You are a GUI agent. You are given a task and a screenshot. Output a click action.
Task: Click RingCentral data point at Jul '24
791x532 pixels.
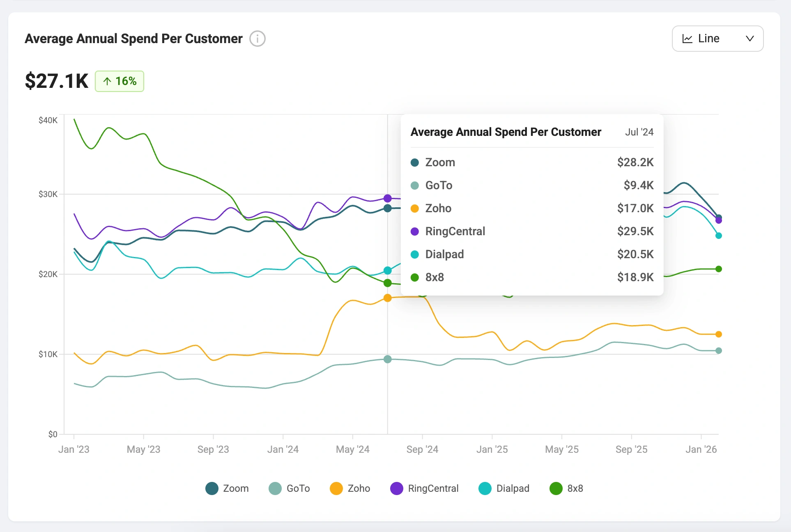point(387,198)
